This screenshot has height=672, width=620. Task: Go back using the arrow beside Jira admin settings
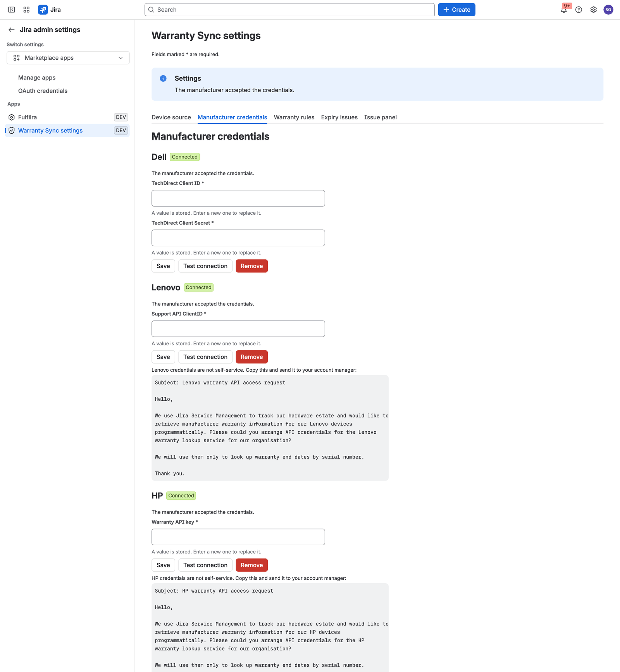(x=12, y=30)
